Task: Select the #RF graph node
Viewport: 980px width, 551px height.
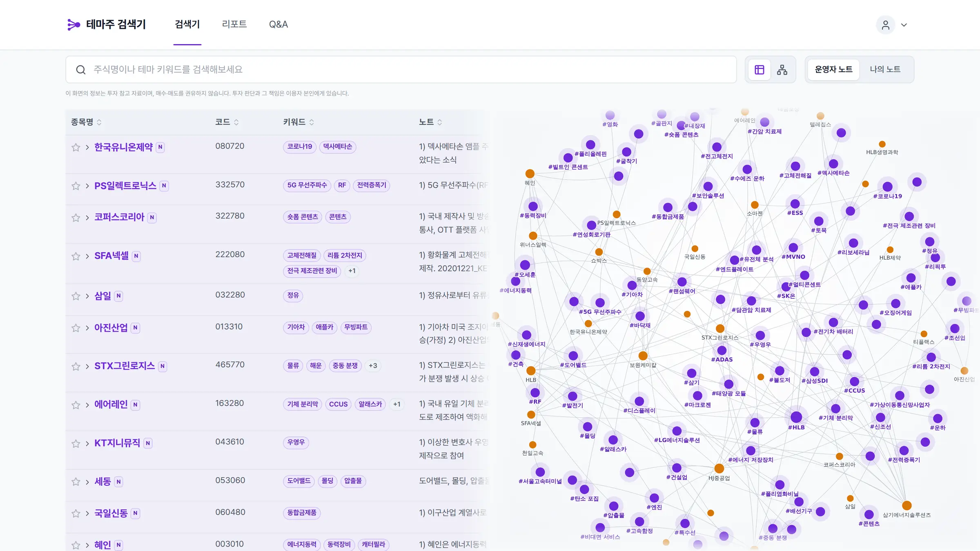Action: [535, 393]
